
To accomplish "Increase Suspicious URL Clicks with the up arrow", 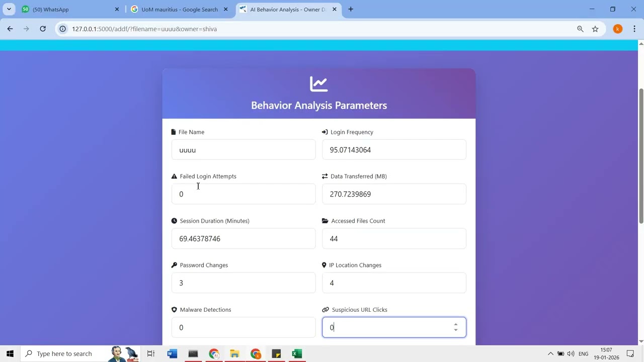I will (x=456, y=325).
